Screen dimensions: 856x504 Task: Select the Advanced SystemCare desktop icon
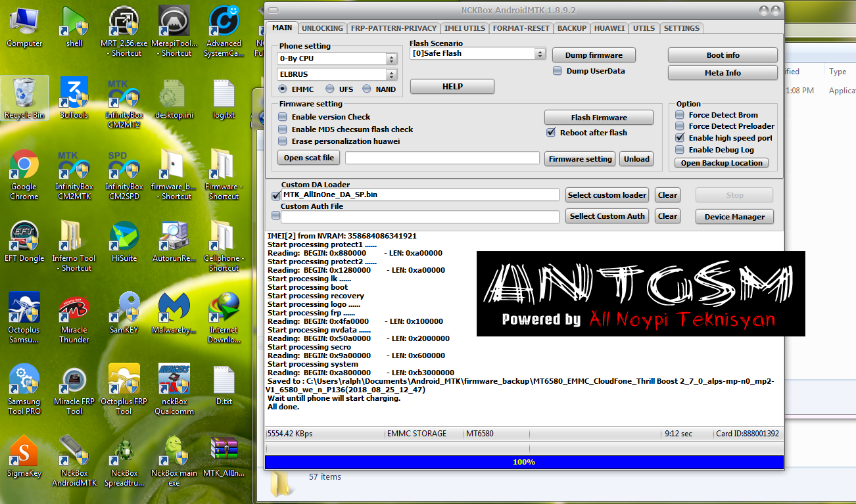224,31
